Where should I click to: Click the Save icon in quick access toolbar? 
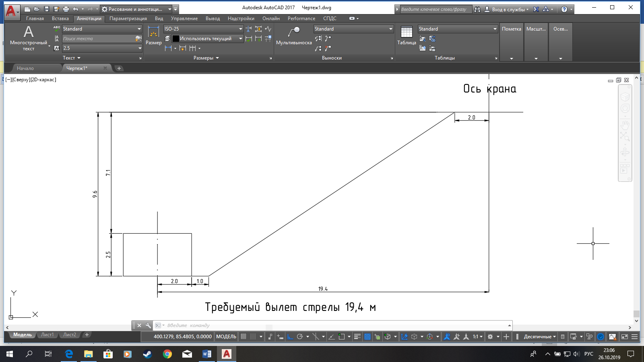click(47, 9)
